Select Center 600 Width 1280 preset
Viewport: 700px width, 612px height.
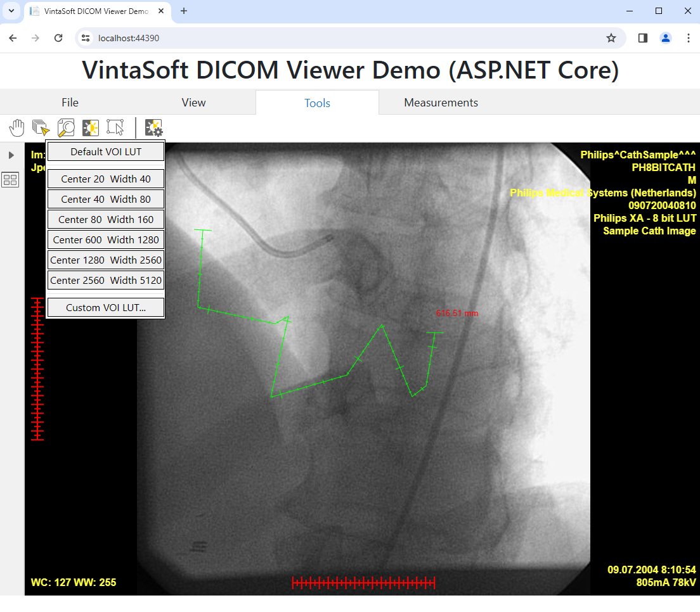(x=106, y=240)
